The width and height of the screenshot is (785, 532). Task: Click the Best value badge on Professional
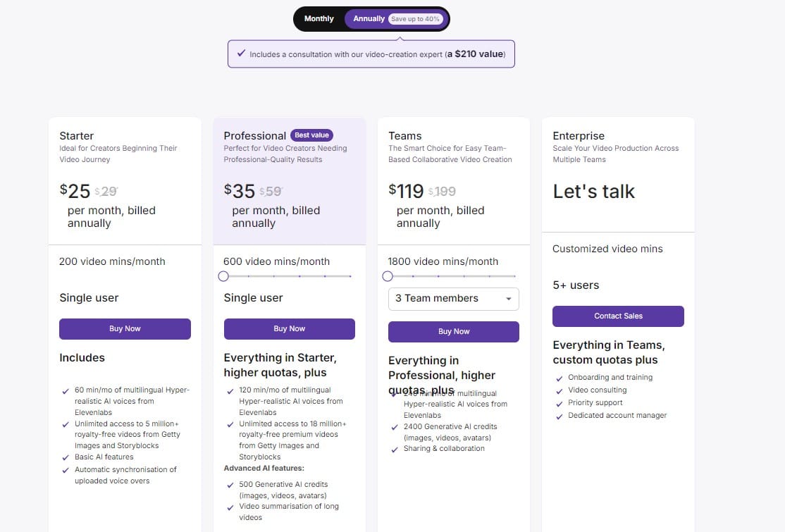point(311,135)
